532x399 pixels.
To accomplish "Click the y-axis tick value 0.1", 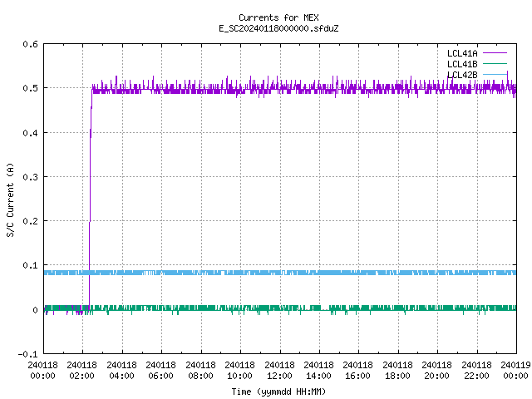I will 30,265.
